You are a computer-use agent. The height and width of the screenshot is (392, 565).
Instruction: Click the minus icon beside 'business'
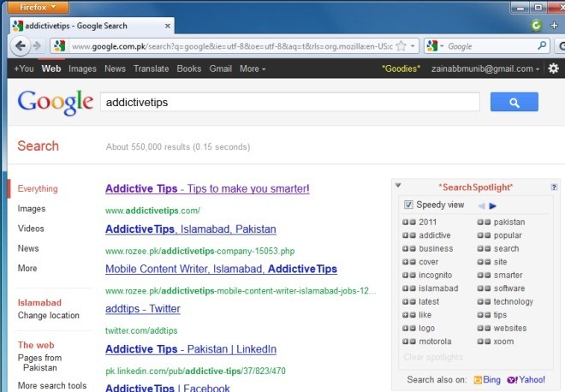click(413, 248)
